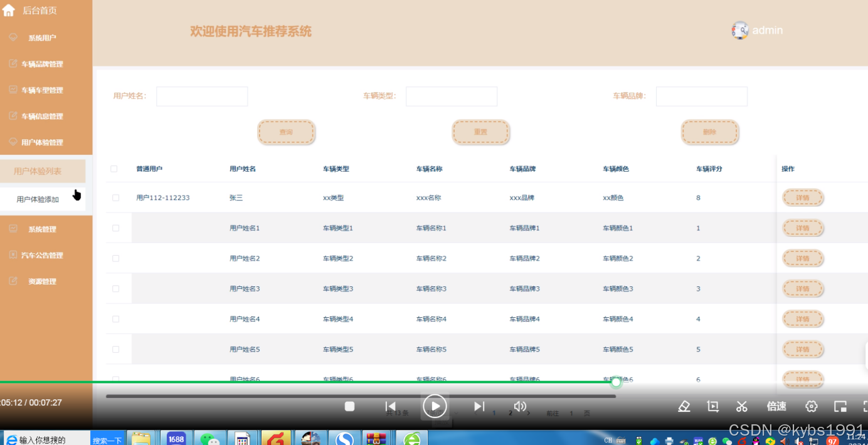Viewport: 868px width, 445px height.
Task: Focus the 车辆品牌 search input
Action: (702, 96)
